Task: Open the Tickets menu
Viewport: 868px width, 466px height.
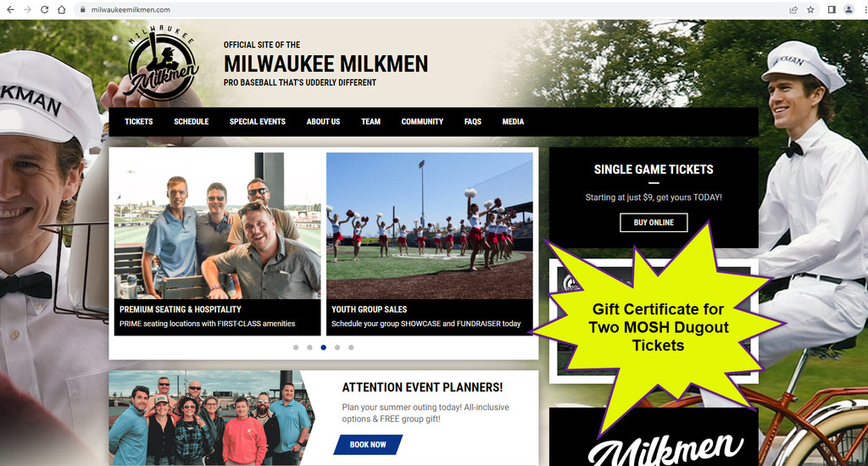Action: click(x=138, y=122)
